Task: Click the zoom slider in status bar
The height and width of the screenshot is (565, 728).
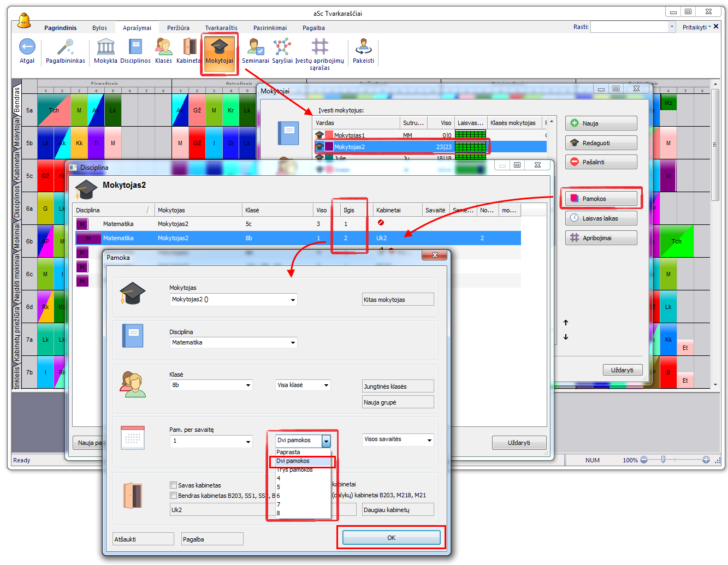Action: (663, 460)
